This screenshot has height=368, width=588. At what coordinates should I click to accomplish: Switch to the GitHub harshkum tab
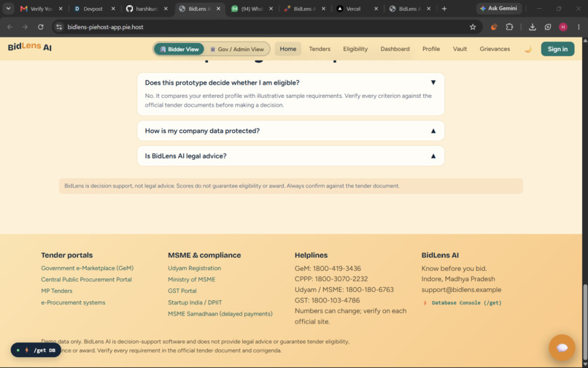click(146, 9)
